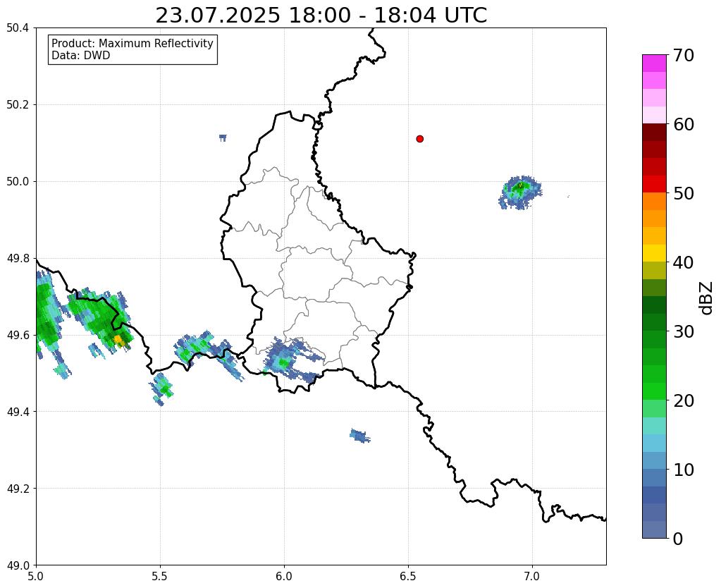Click latitude axis label '50.4'
The image size is (721, 588).
click(18, 28)
